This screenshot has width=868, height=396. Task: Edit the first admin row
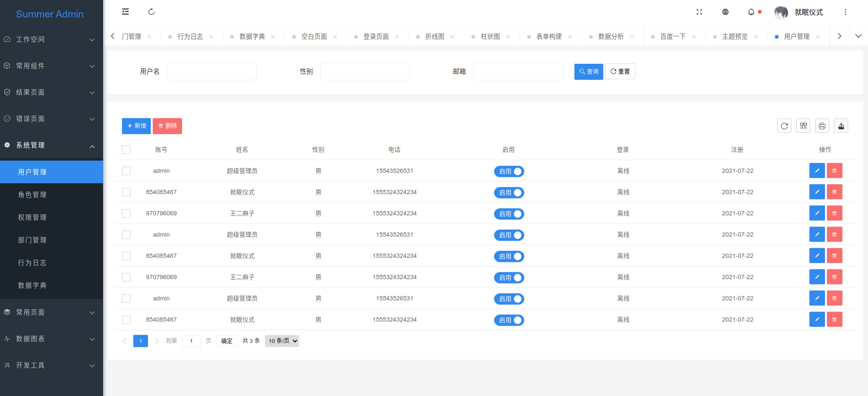pos(817,171)
